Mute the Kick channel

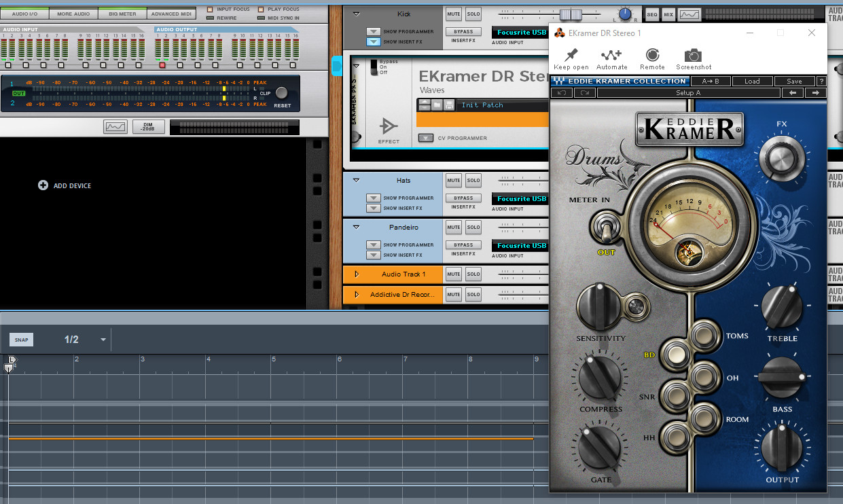coord(453,14)
